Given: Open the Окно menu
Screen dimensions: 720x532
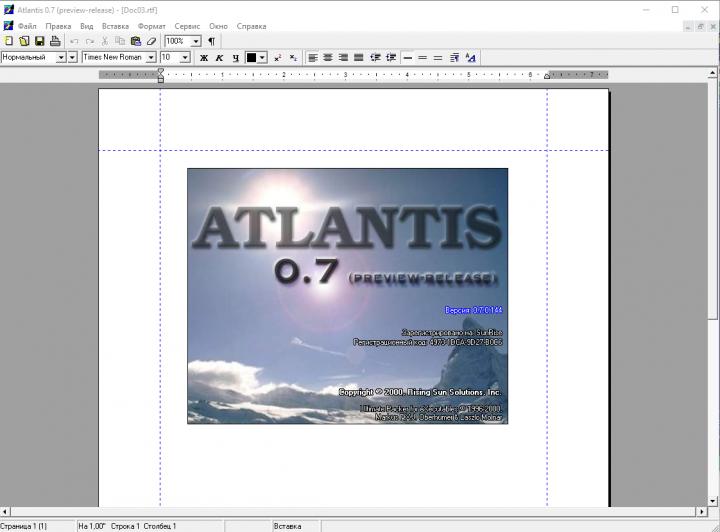Looking at the screenshot, I should (218, 26).
